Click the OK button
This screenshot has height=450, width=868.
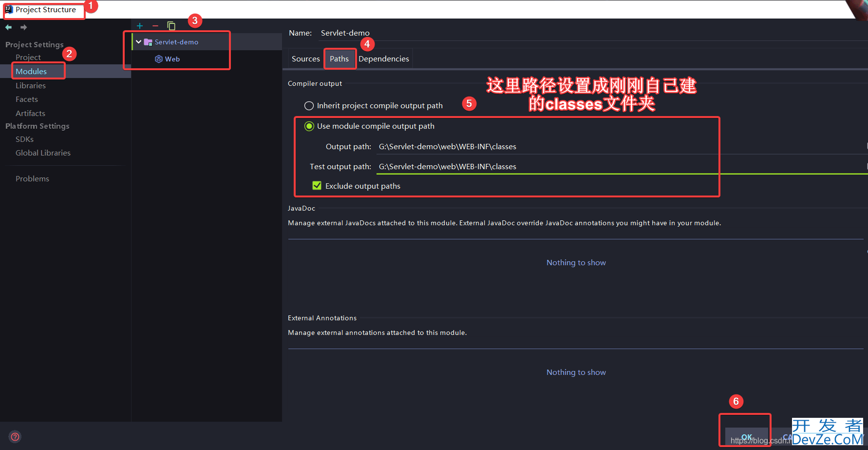coord(746,437)
